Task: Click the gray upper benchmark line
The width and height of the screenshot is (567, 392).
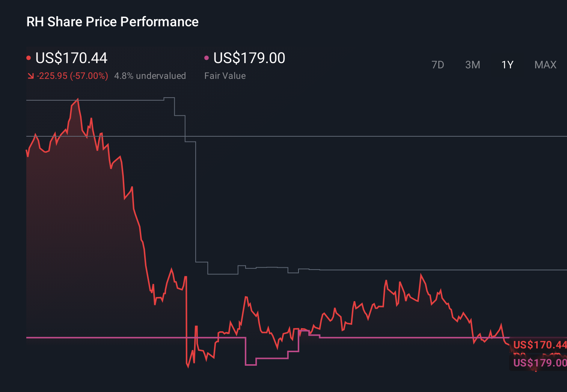Action: [338, 136]
